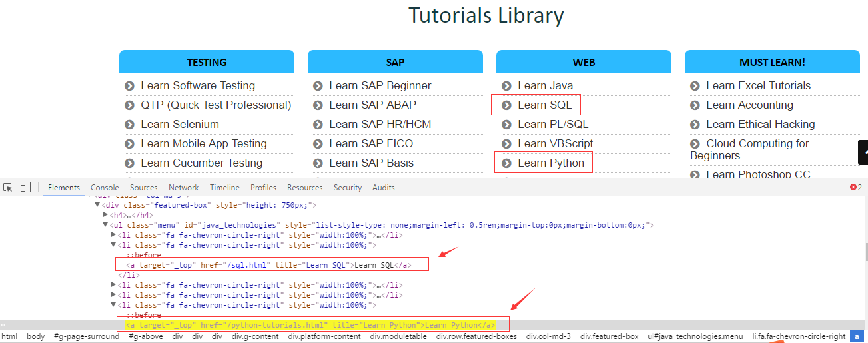Screen dimensions: 868x343
Task: Open the Learn Selenium link
Action: tap(180, 125)
